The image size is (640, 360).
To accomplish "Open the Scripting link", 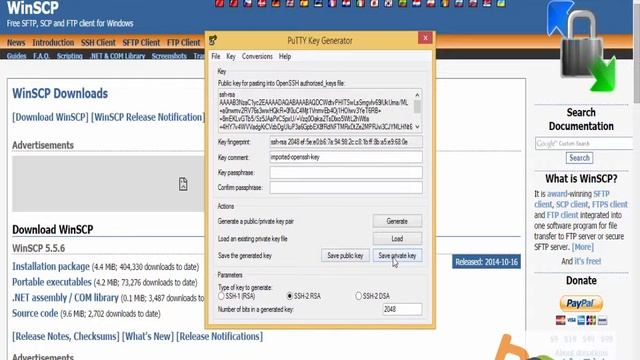I will pyautogui.click(x=70, y=56).
